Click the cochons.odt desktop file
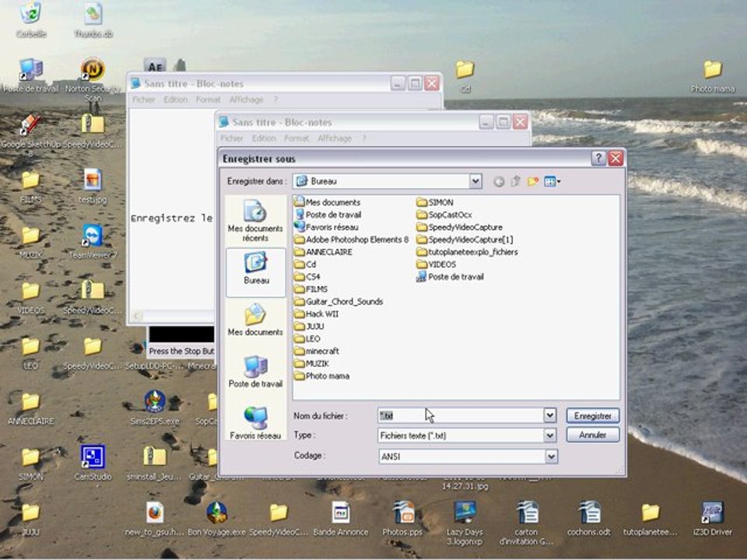 pos(589,518)
